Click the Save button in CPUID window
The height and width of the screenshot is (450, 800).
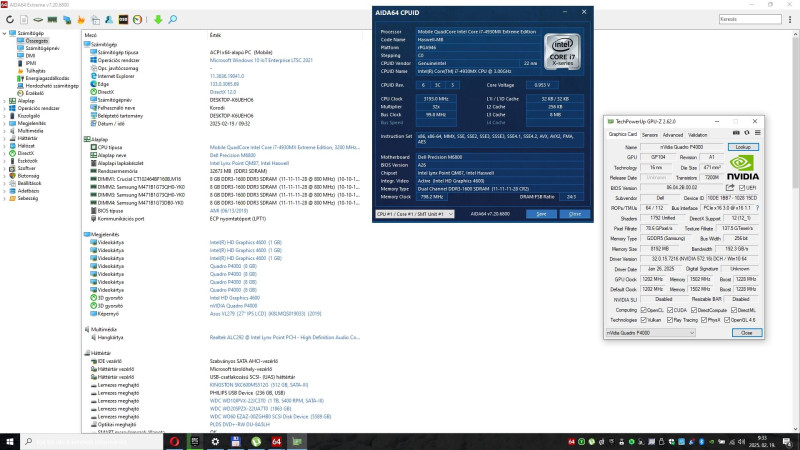coord(541,214)
